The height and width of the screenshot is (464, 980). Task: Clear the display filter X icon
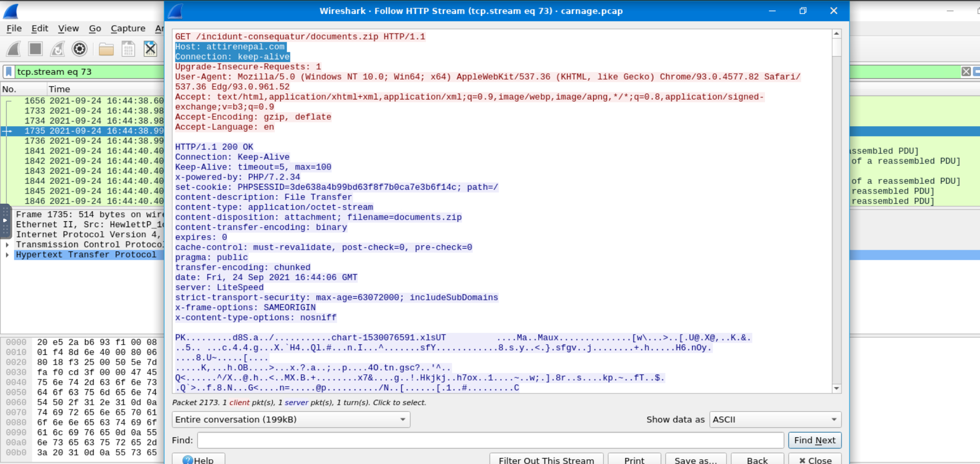(966, 72)
